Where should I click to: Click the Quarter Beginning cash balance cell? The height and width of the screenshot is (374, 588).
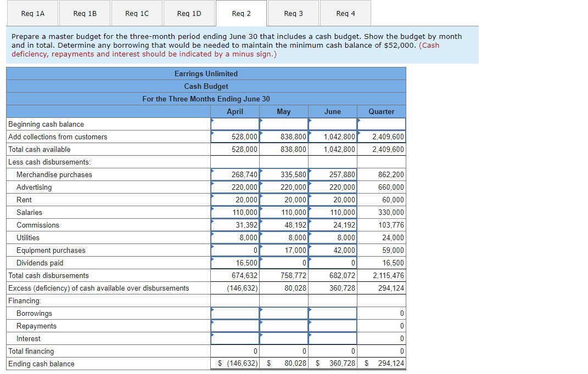(x=381, y=124)
